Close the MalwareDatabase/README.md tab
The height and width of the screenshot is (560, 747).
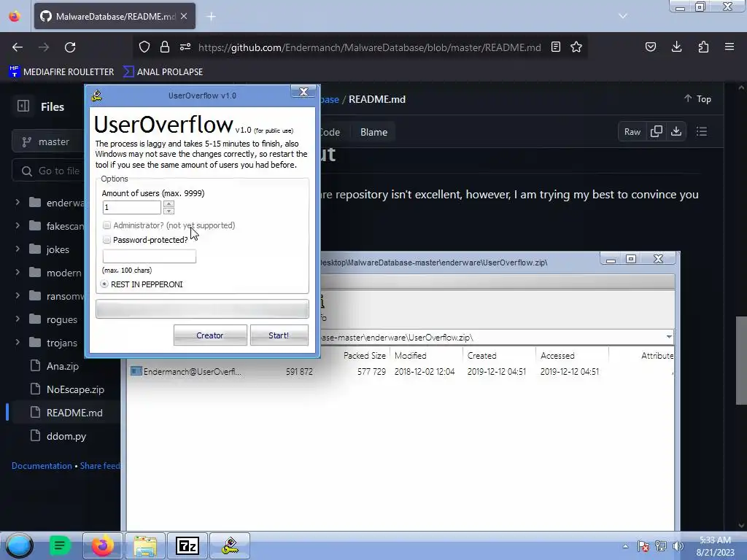coord(184,16)
